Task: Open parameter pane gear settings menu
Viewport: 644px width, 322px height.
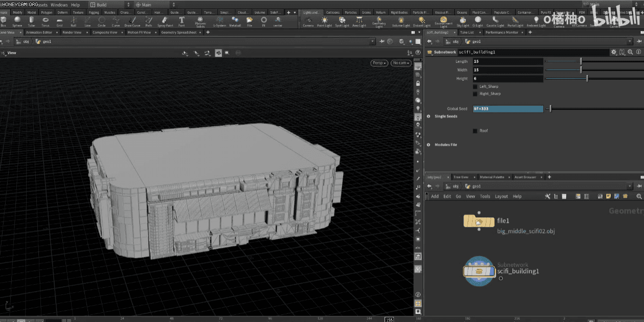Action: pos(614,52)
